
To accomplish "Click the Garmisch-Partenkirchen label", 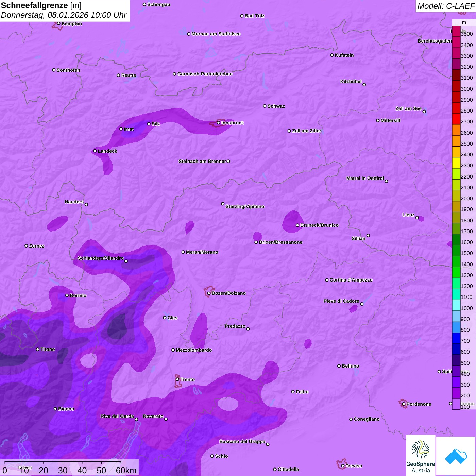I will 205,74.
